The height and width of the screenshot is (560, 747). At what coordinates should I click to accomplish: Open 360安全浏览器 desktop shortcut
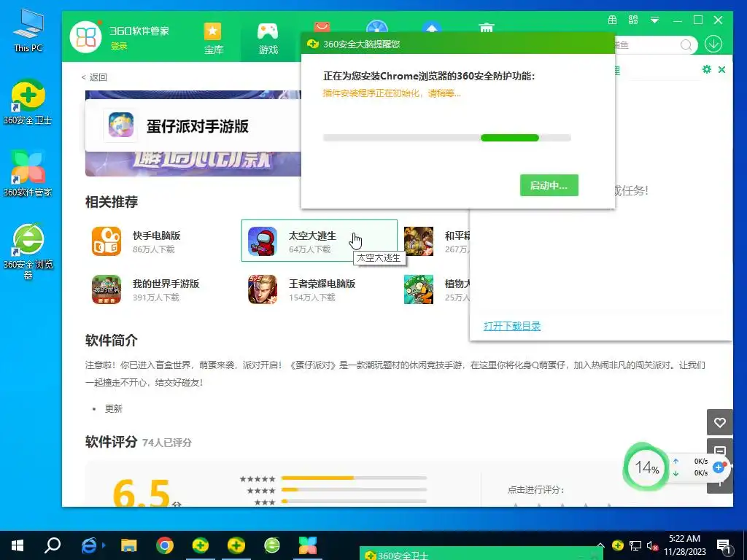coord(28,251)
